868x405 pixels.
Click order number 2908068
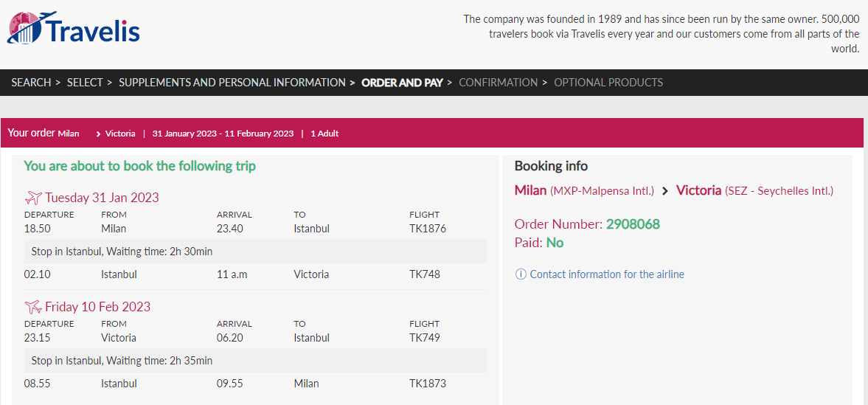(x=633, y=224)
